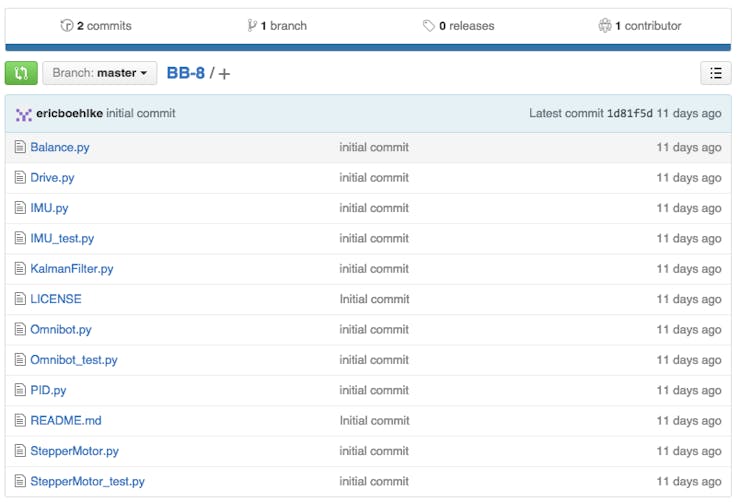
Task: Open commit message in PID.py row
Action: (374, 390)
